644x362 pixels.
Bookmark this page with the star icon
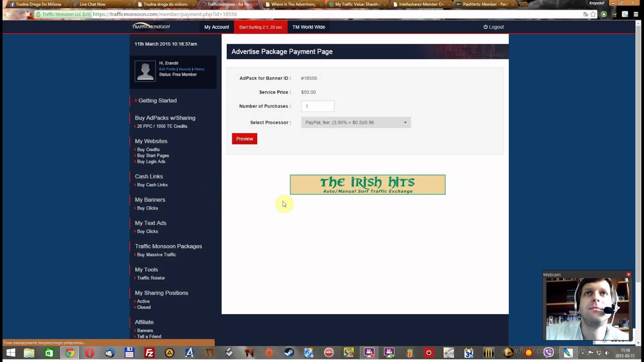click(594, 14)
